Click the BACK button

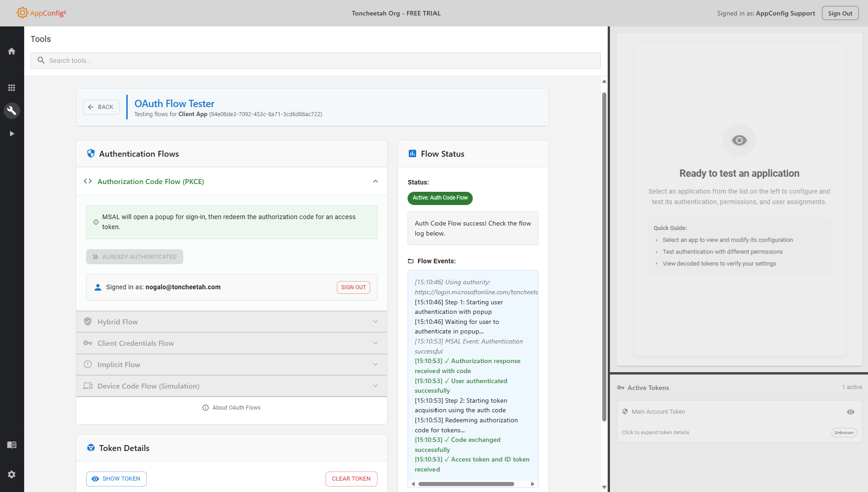pyautogui.click(x=101, y=107)
